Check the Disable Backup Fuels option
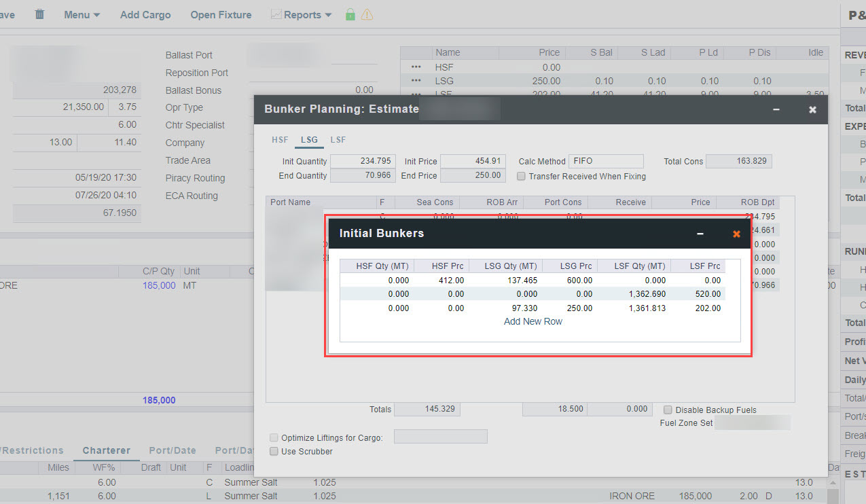 pos(668,410)
